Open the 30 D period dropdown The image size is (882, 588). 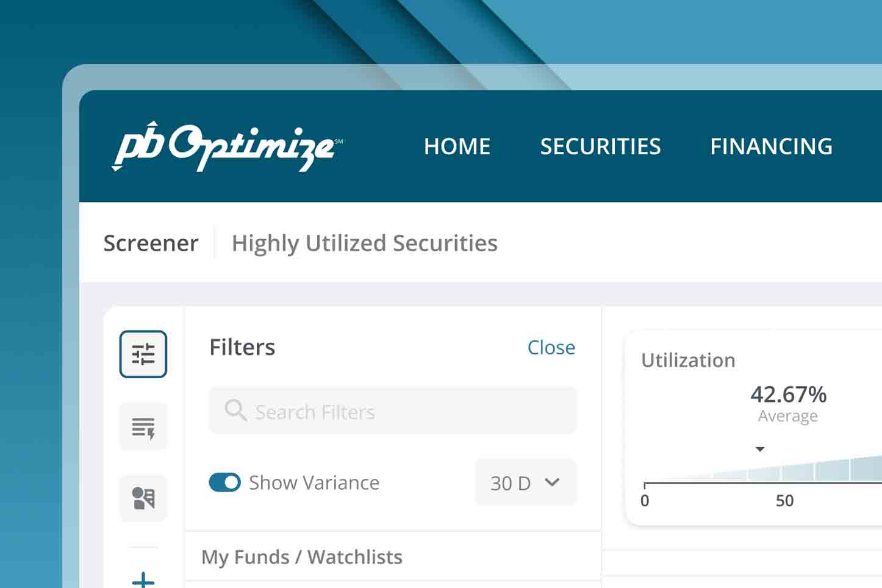click(525, 482)
